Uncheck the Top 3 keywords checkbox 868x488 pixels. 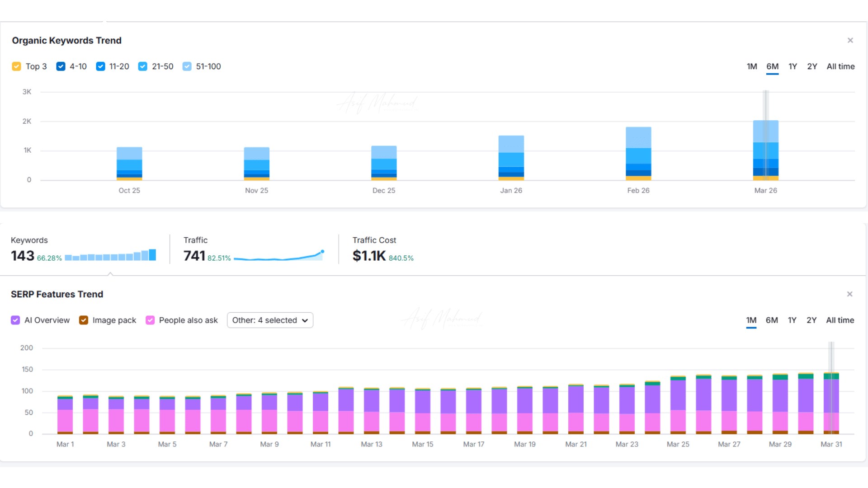17,66
